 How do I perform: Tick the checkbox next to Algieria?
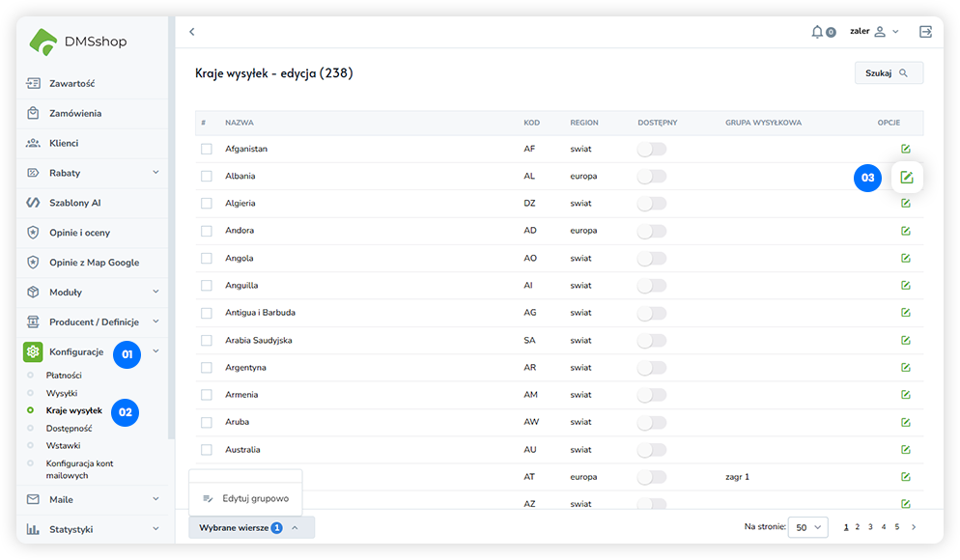point(207,204)
